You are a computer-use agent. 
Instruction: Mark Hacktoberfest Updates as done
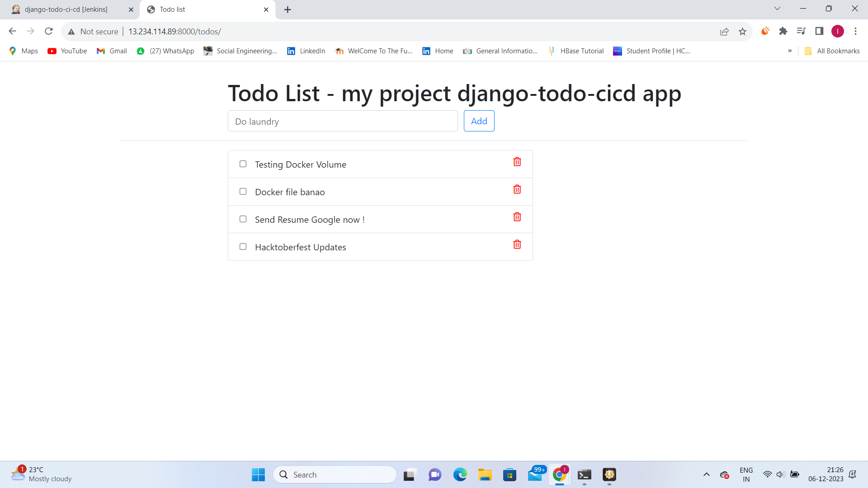[x=243, y=246]
